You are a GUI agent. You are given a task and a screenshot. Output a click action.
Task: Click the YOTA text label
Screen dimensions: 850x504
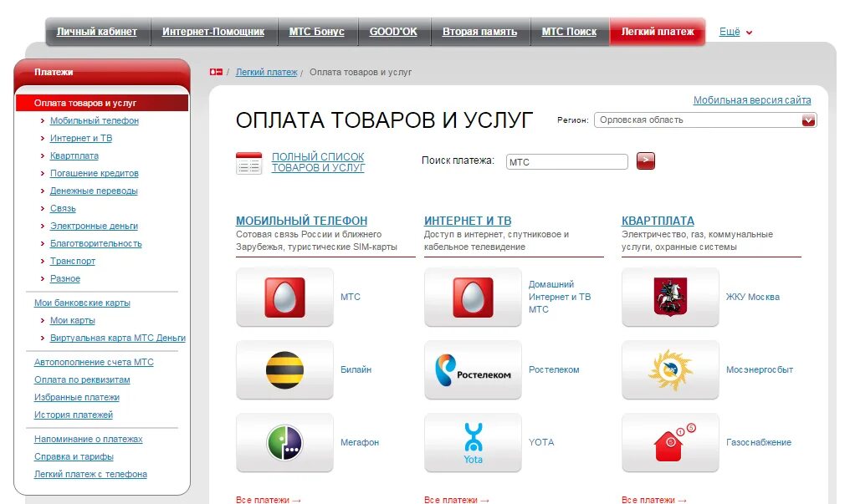click(x=541, y=442)
